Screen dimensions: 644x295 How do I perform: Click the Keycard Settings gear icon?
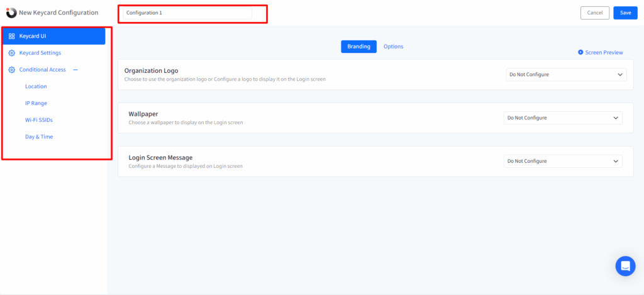pos(11,53)
